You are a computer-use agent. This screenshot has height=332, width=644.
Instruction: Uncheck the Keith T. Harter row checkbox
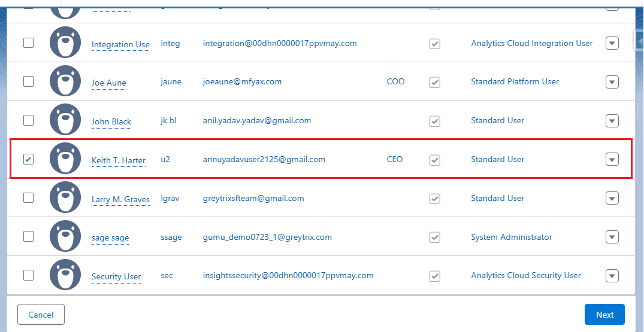(x=28, y=159)
